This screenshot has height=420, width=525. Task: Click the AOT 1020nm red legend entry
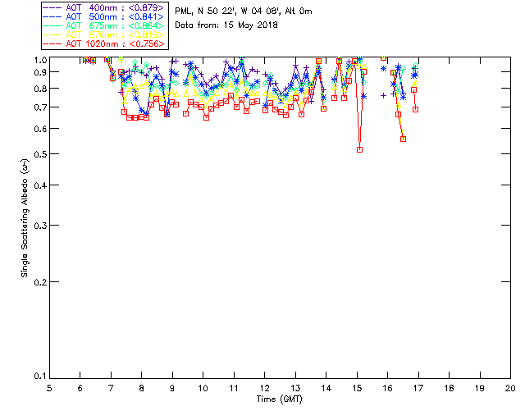click(104, 43)
